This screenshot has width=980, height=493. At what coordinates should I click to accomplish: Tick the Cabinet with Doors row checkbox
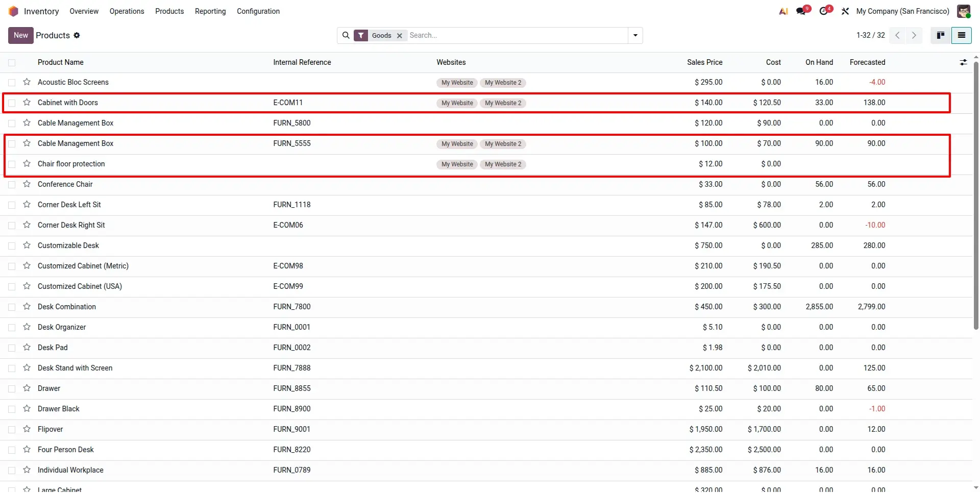coord(12,103)
